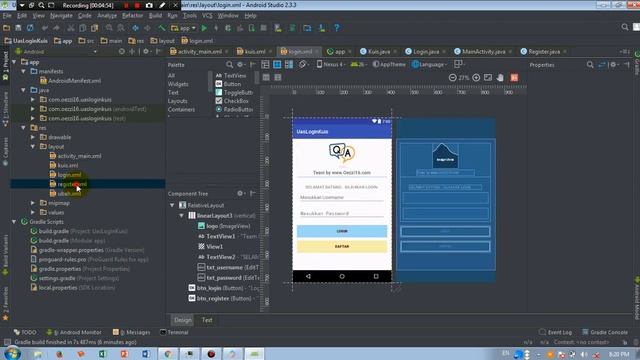Viewport: 640px width, 360px height.
Task: Search Properties panel magnifier icon
Action: (590, 64)
